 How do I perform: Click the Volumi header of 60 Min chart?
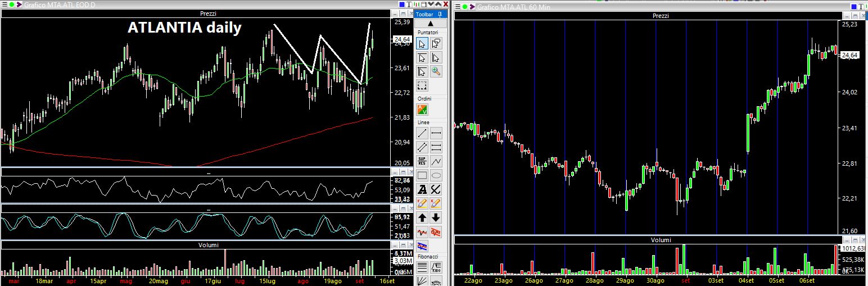(x=661, y=240)
